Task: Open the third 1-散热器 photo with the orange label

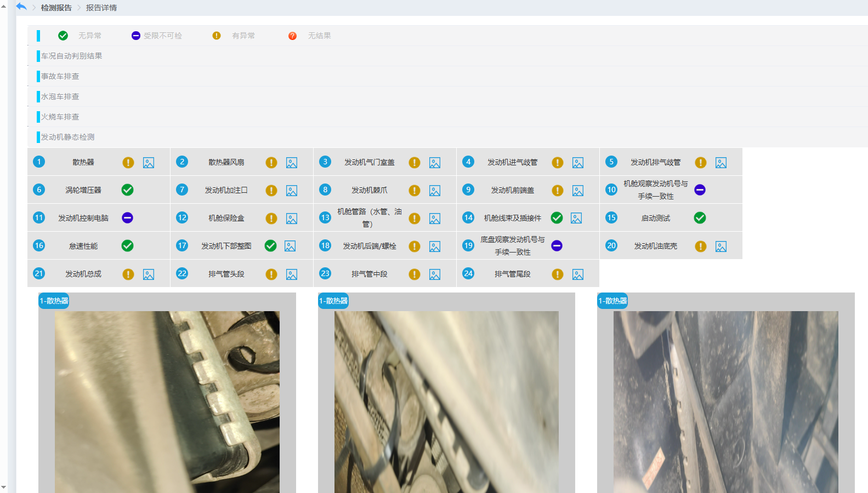Action: [726, 402]
